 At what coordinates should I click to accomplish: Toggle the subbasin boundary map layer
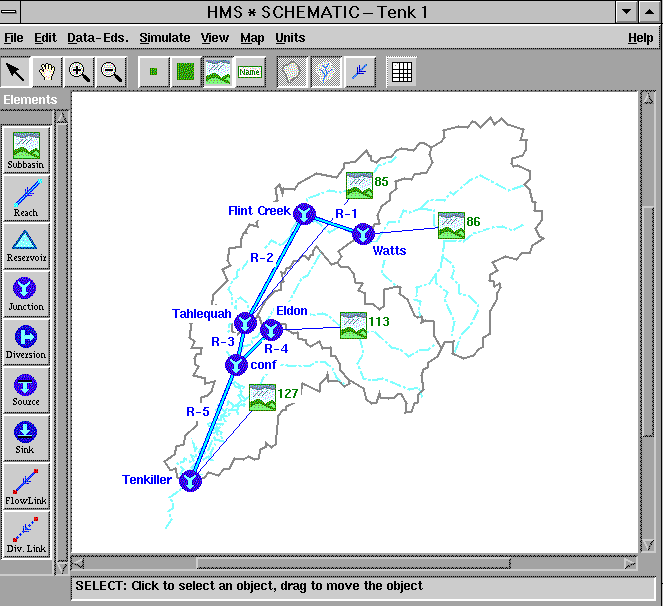pyautogui.click(x=292, y=71)
